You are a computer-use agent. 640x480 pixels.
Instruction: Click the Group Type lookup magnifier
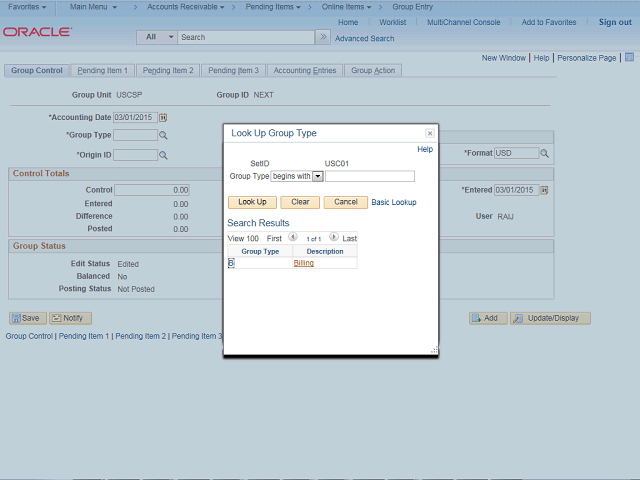coord(163,135)
